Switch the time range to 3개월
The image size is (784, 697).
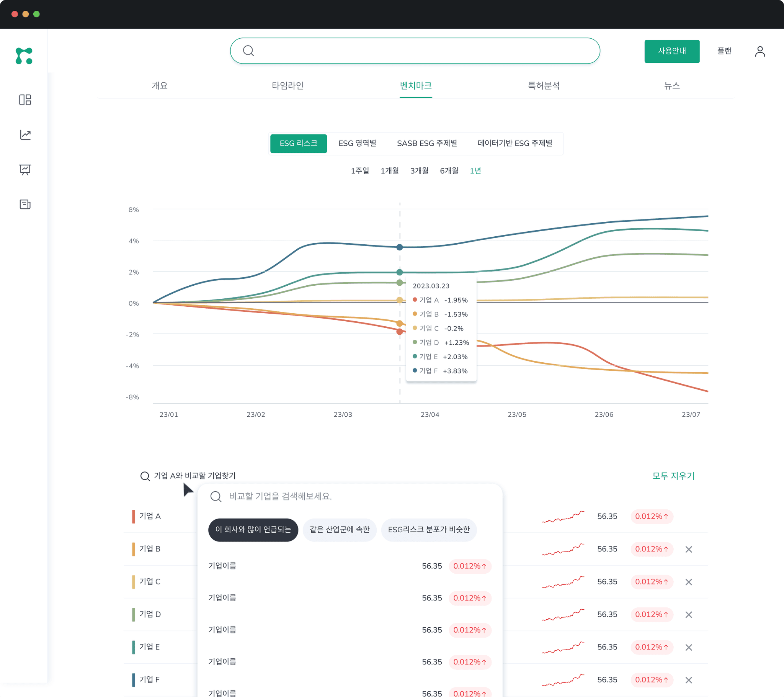coord(419,171)
